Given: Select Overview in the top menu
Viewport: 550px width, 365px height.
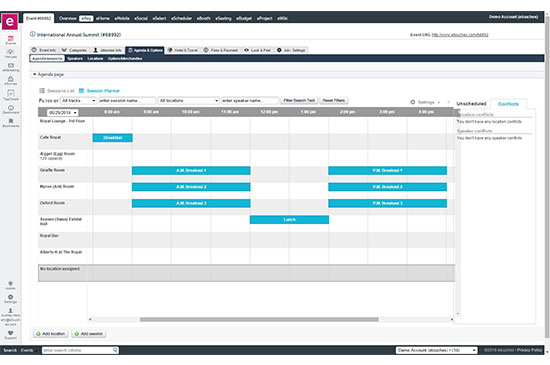Looking at the screenshot, I should pyautogui.click(x=67, y=18).
